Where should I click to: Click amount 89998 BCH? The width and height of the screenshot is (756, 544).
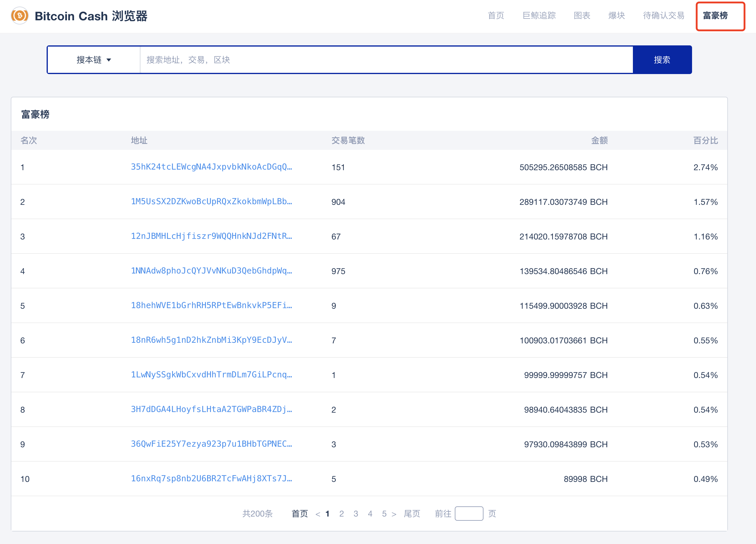pyautogui.click(x=586, y=479)
